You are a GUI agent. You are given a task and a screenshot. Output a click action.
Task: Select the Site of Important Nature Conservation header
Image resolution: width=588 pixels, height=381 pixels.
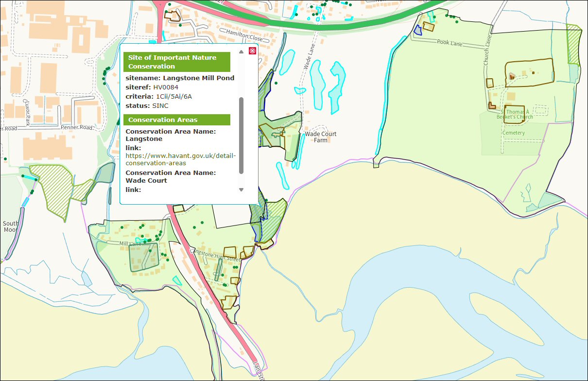pyautogui.click(x=176, y=62)
